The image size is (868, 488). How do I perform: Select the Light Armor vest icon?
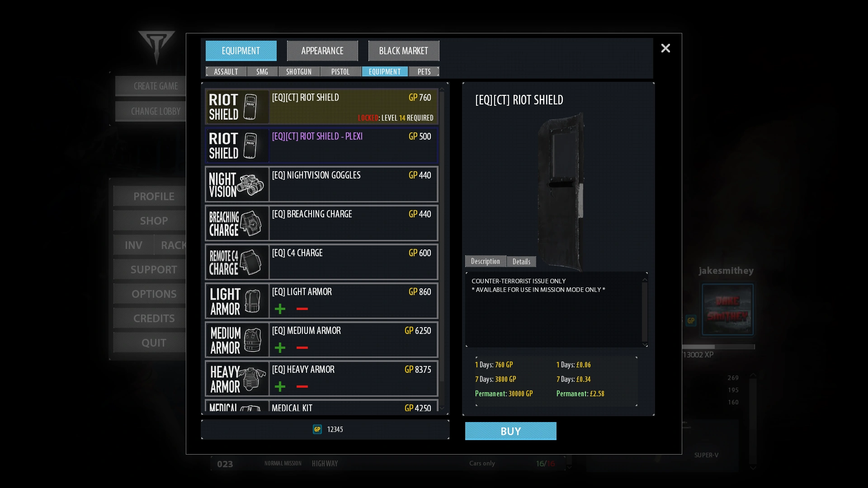pos(237,301)
